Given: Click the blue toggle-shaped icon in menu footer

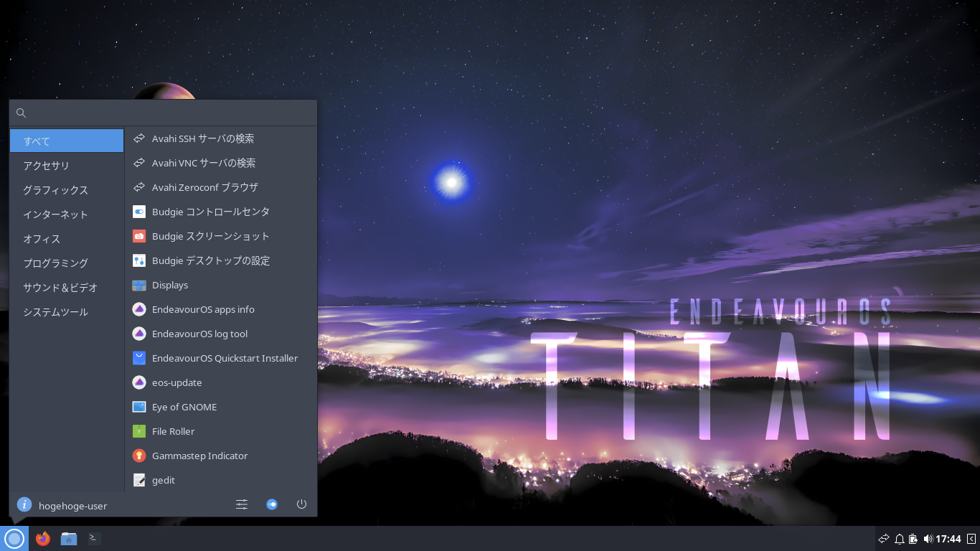Looking at the screenshot, I should coord(272,504).
